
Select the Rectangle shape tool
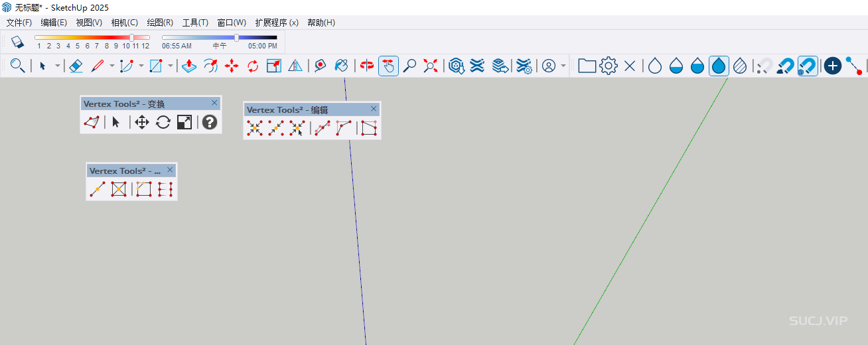[156, 66]
